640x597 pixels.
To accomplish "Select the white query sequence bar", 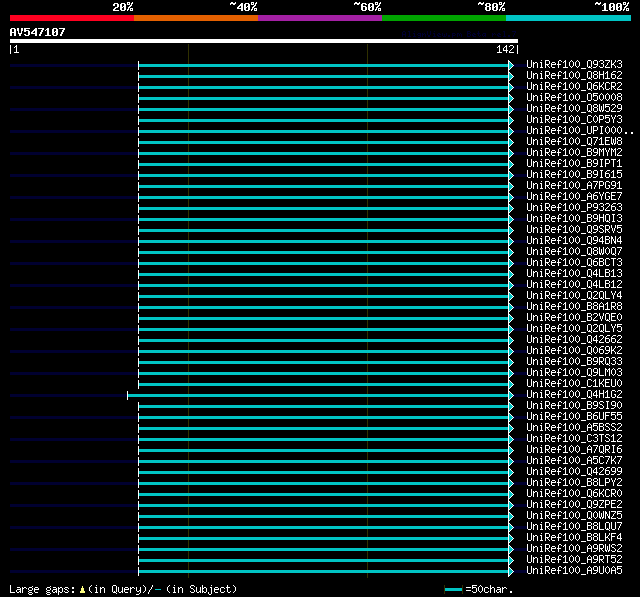I will [x=264, y=41].
